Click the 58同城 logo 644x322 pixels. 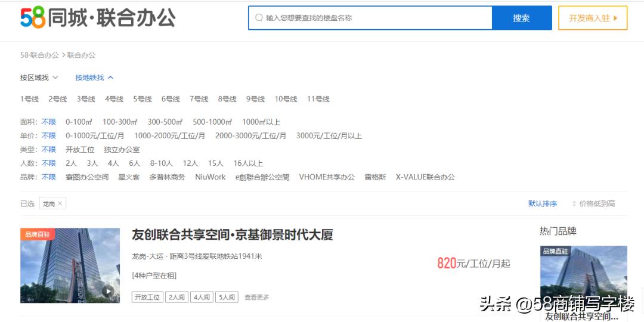click(x=98, y=18)
